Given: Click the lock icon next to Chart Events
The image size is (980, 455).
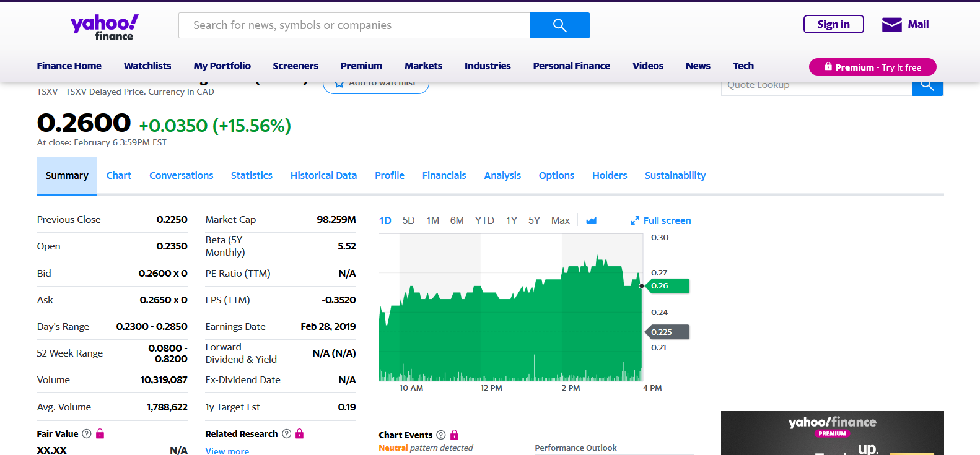Looking at the screenshot, I should tap(454, 435).
